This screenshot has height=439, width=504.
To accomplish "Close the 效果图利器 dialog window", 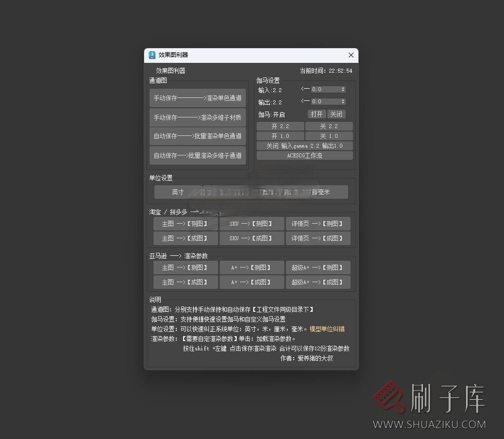I will [351, 55].
